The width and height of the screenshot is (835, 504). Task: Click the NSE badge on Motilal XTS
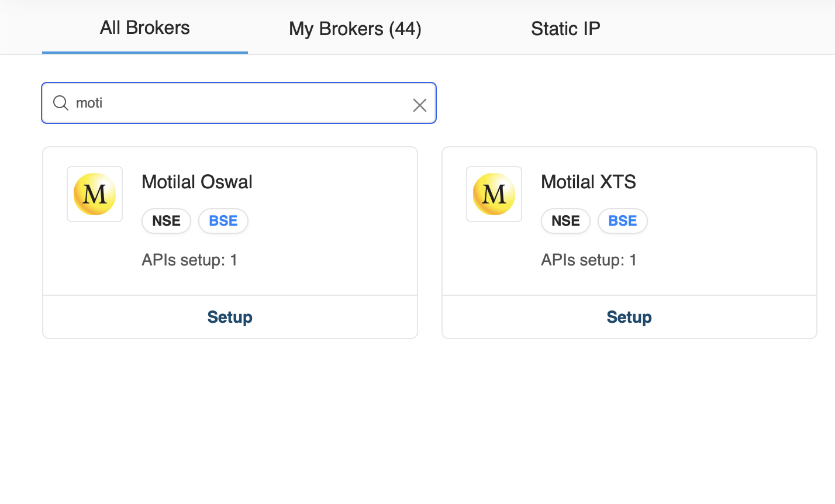point(565,221)
